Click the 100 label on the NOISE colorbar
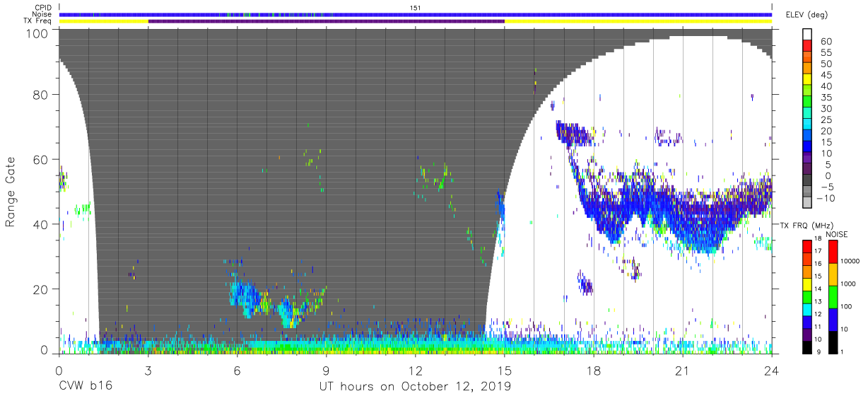Screen dimensions: 868x401 click(x=846, y=306)
